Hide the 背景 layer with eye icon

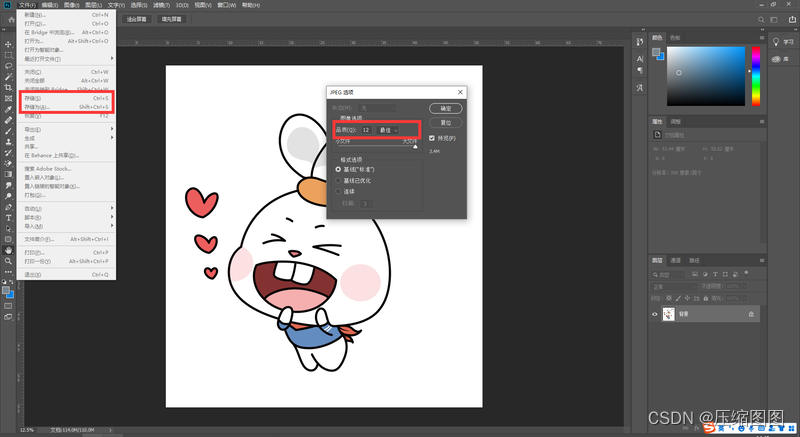(655, 314)
